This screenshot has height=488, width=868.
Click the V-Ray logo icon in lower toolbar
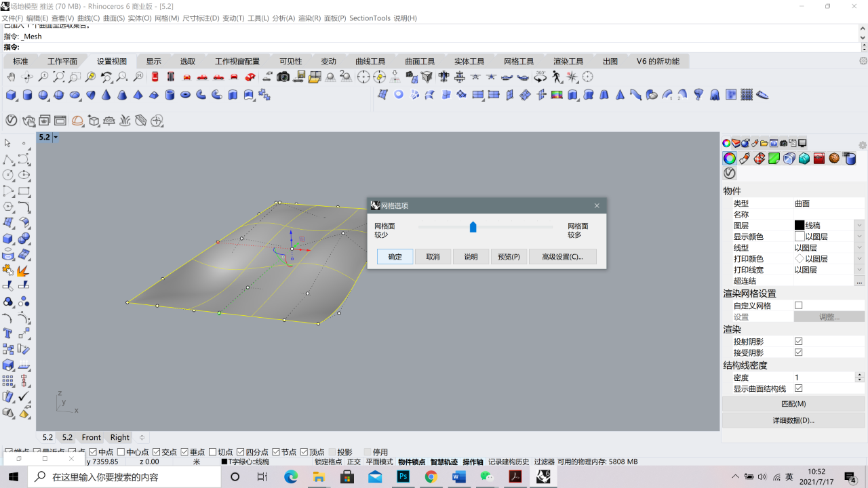pyautogui.click(x=12, y=121)
